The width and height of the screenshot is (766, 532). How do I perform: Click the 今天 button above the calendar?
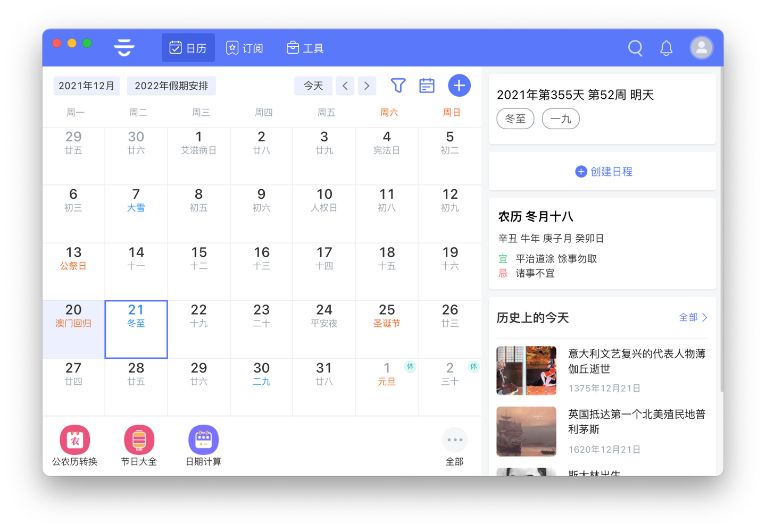pyautogui.click(x=313, y=85)
